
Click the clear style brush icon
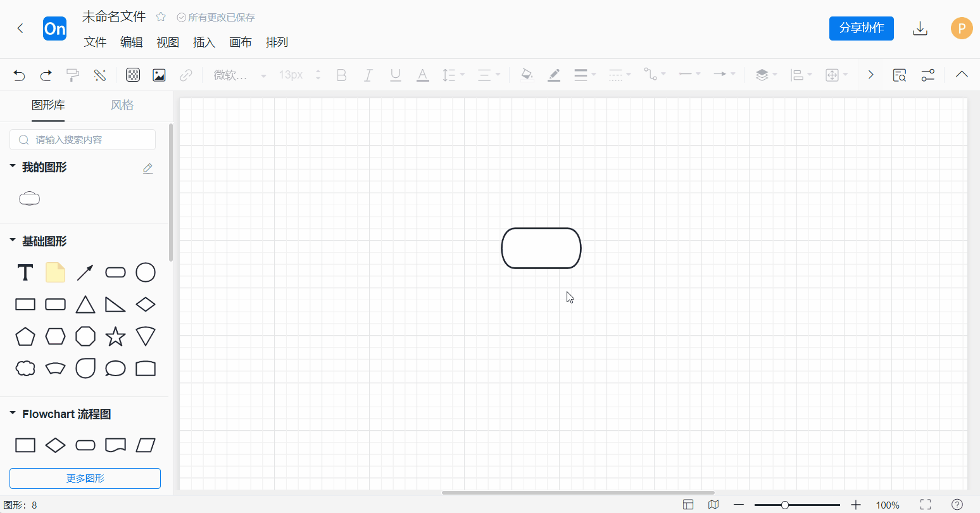[x=99, y=75]
